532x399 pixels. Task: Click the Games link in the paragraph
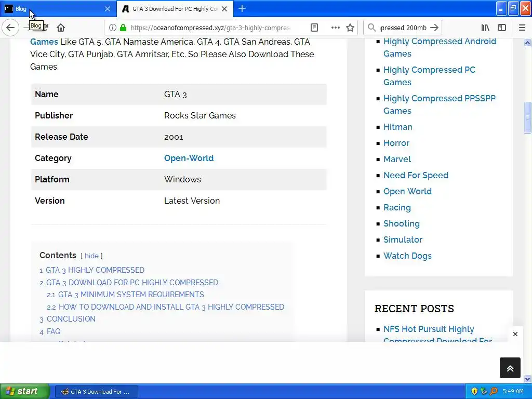tap(44, 42)
